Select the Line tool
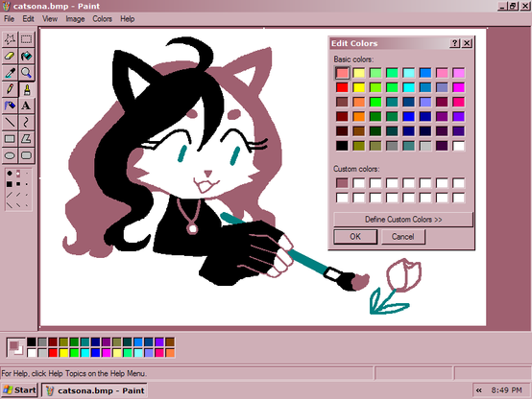The image size is (532, 399). pyautogui.click(x=10, y=122)
